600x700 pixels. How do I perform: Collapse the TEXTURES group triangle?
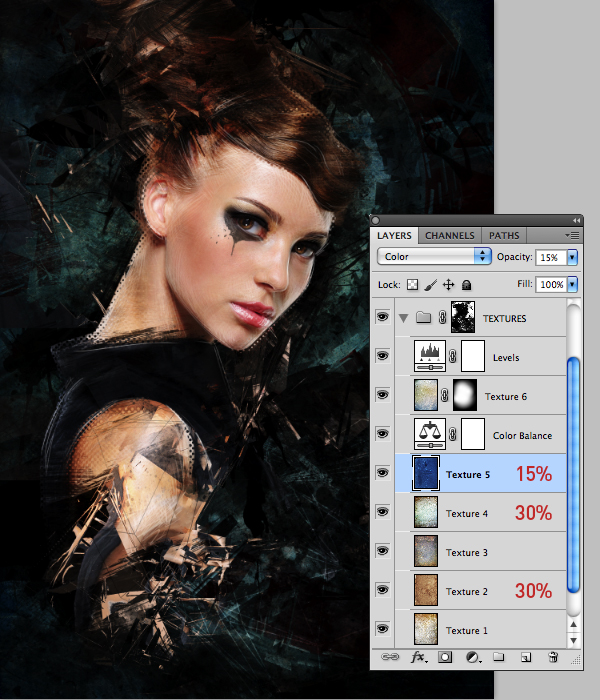tap(404, 318)
